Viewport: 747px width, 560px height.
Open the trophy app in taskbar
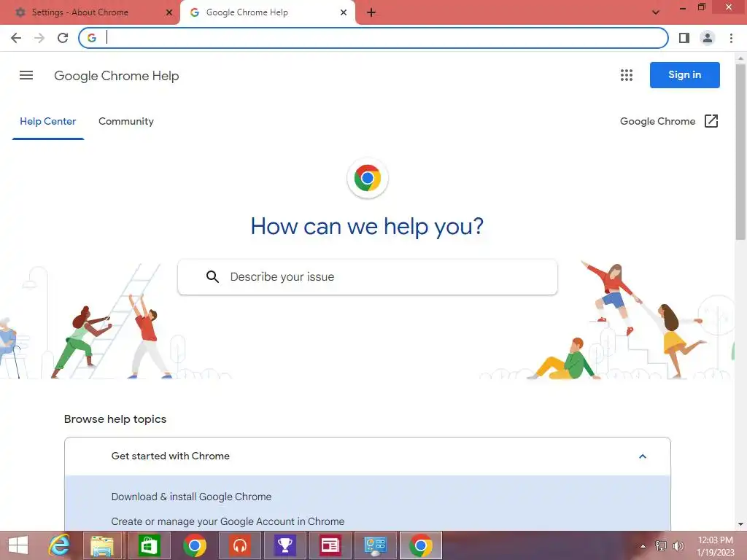click(285, 545)
